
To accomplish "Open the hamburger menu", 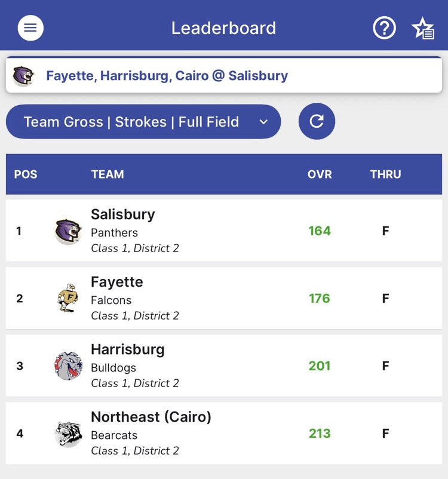I will (x=30, y=28).
